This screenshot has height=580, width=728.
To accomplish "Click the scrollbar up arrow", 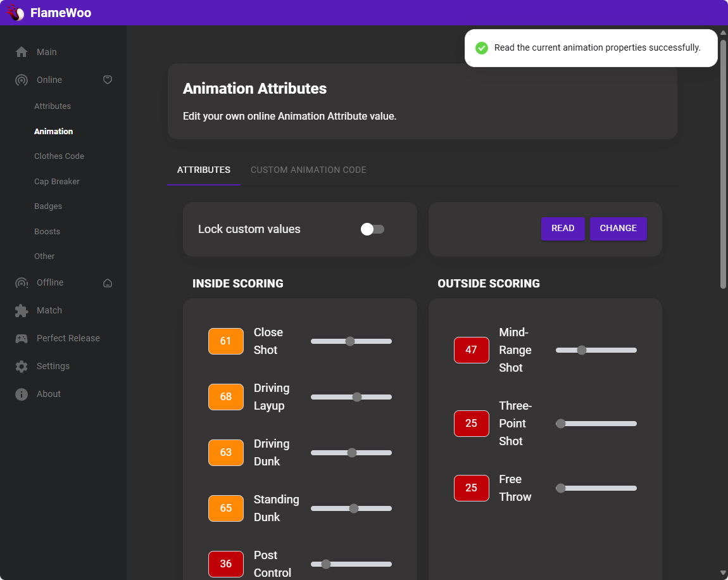I will point(723,32).
